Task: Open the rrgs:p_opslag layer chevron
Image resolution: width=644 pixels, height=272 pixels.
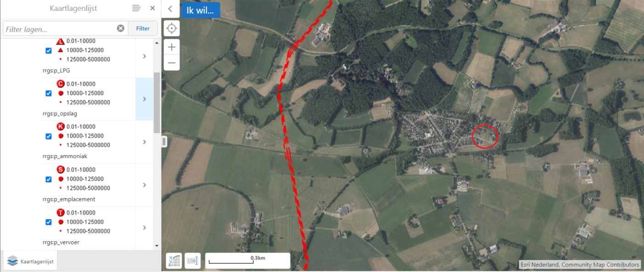Action: tap(144, 99)
